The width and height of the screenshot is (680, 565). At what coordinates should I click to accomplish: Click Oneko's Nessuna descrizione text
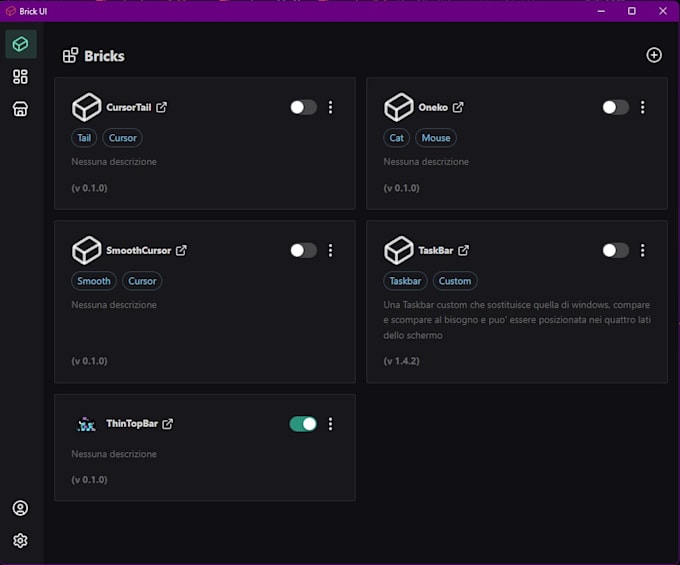click(426, 162)
